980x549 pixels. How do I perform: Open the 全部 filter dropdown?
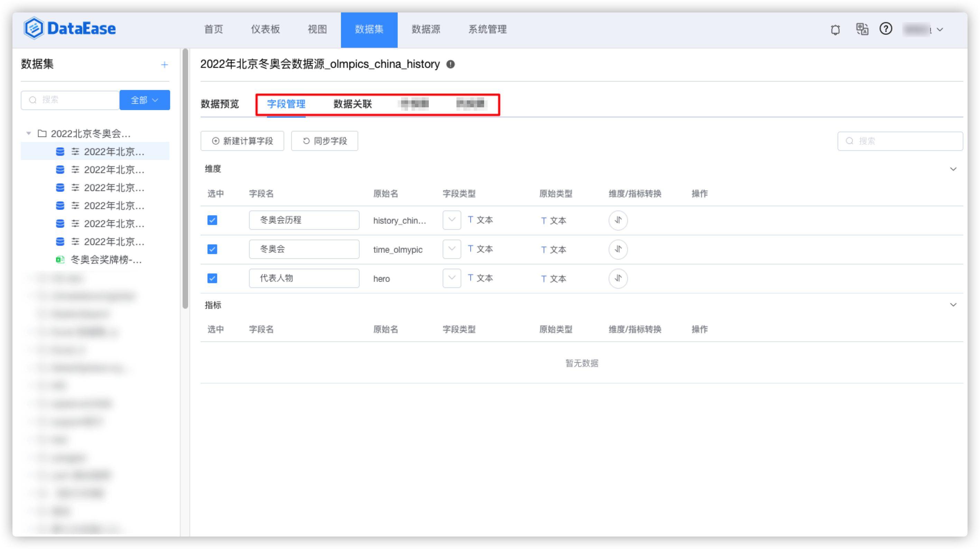(145, 100)
